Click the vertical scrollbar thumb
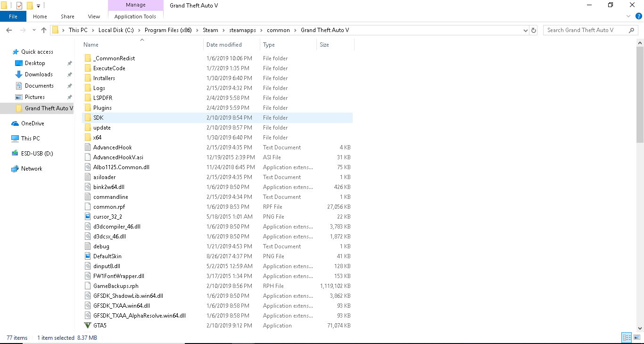The height and width of the screenshot is (344, 644). pos(640,94)
